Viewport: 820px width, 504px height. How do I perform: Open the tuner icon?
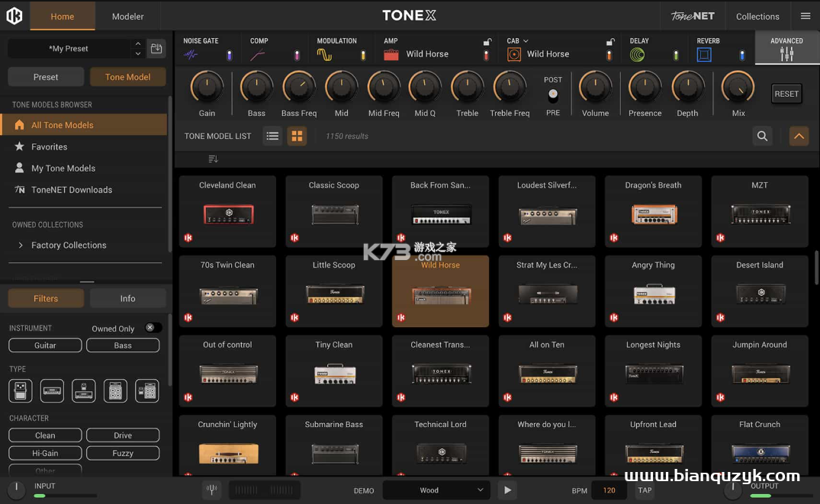click(212, 490)
